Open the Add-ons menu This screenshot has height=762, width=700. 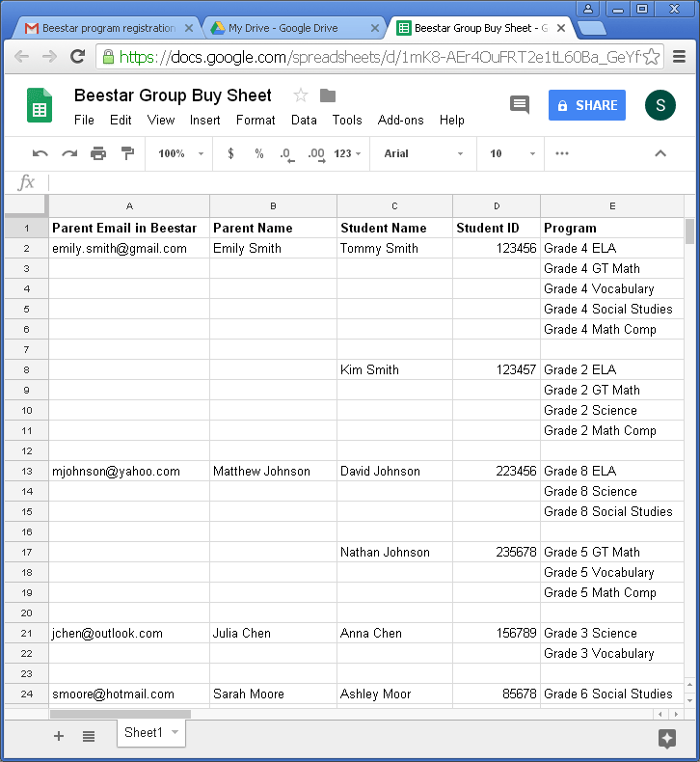(400, 121)
